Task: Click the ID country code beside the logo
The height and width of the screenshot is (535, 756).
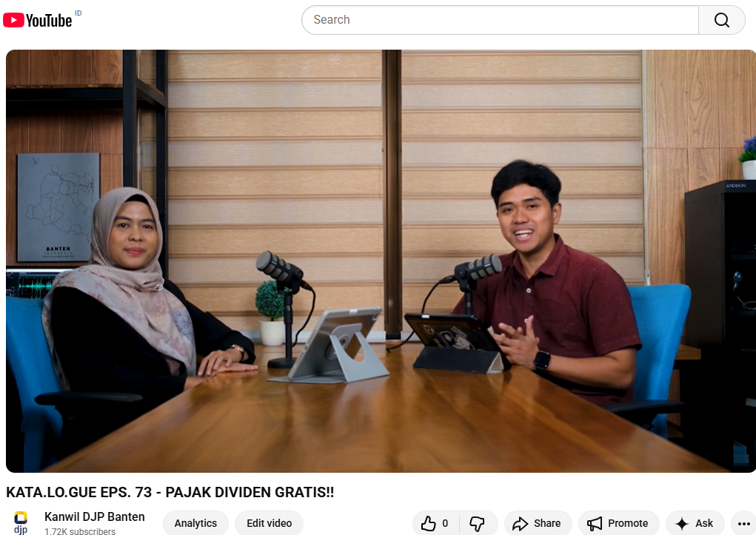Action: (x=78, y=13)
